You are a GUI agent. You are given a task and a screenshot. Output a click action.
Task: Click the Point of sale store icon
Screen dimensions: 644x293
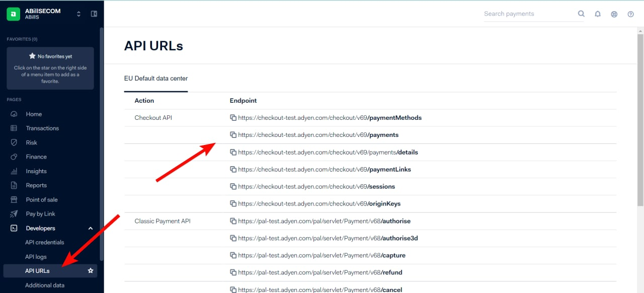pyautogui.click(x=14, y=199)
